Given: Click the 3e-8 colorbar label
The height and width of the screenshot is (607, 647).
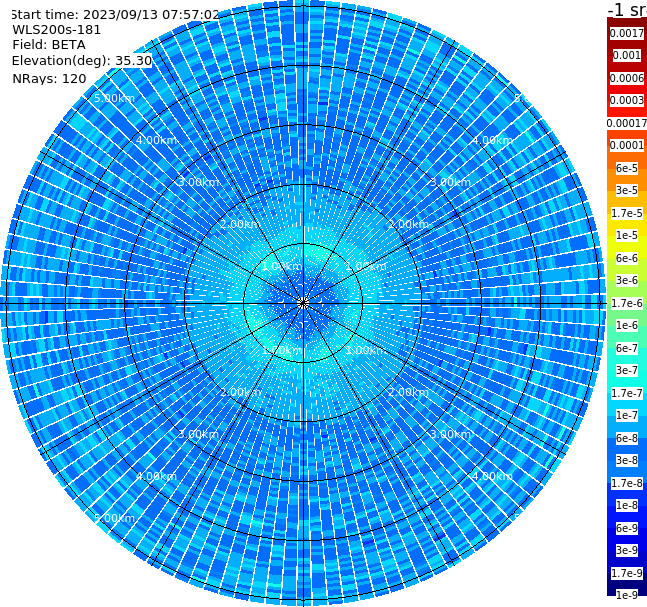Looking at the screenshot, I should (627, 460).
